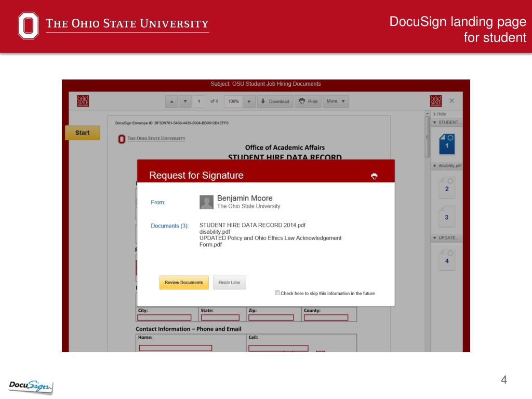Go to previous page with up arrow
The width and height of the screenshot is (532, 399).
[x=171, y=101]
